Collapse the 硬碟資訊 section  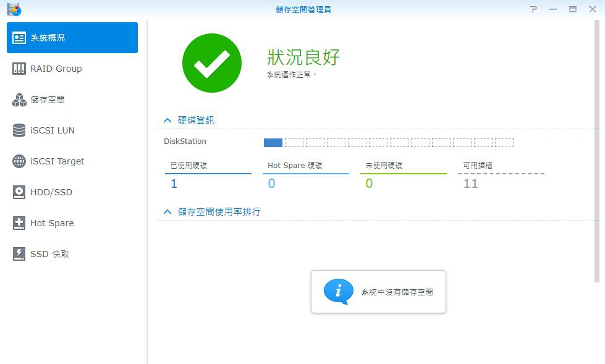pyautogui.click(x=167, y=121)
